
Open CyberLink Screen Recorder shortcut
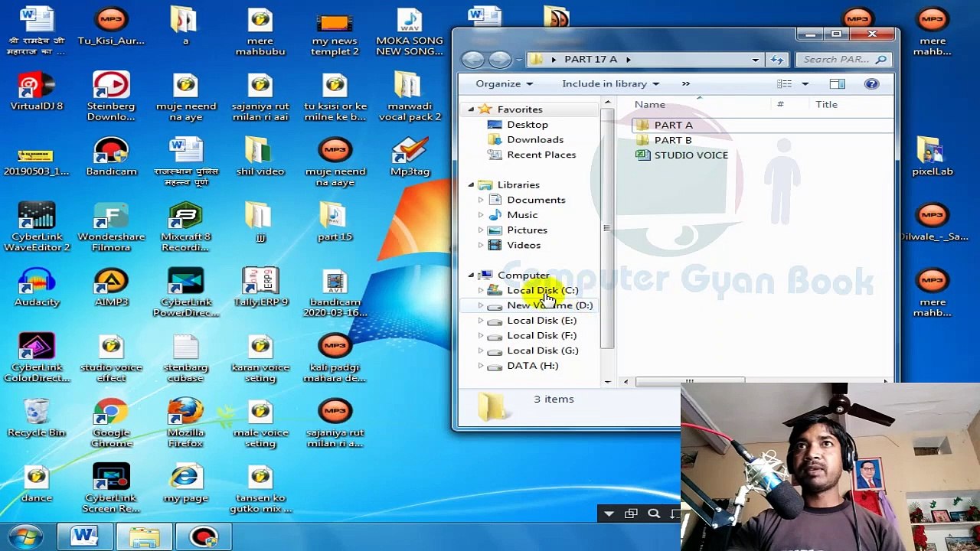click(111, 488)
